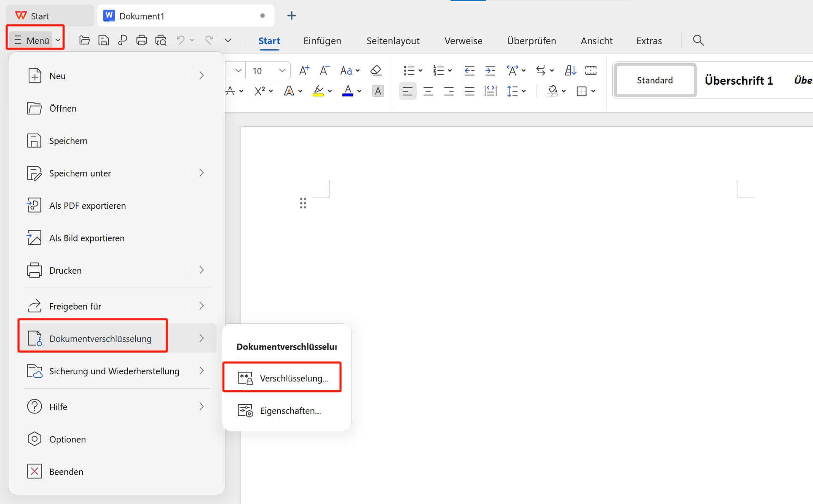Open the font size dropdown
Image resolution: width=813 pixels, height=504 pixels.
click(282, 70)
